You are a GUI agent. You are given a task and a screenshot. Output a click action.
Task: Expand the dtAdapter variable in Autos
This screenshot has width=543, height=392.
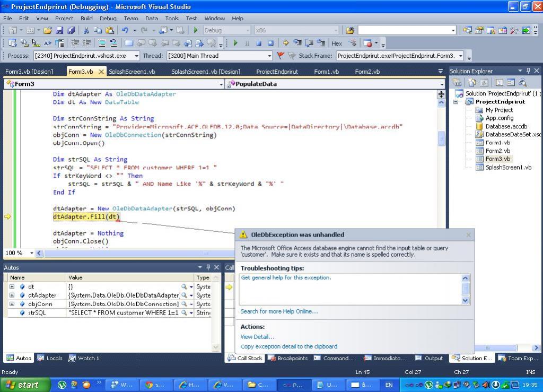tap(12, 295)
